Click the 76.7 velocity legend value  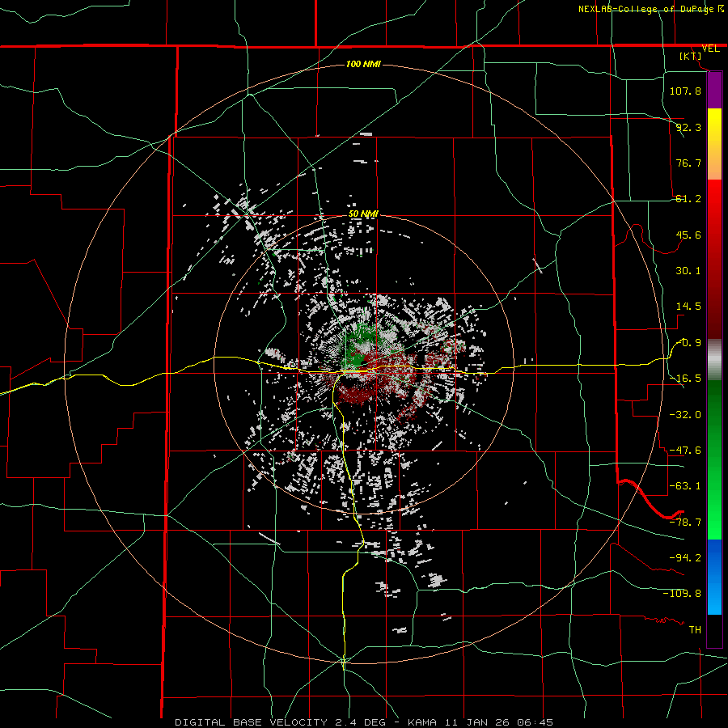(x=688, y=163)
